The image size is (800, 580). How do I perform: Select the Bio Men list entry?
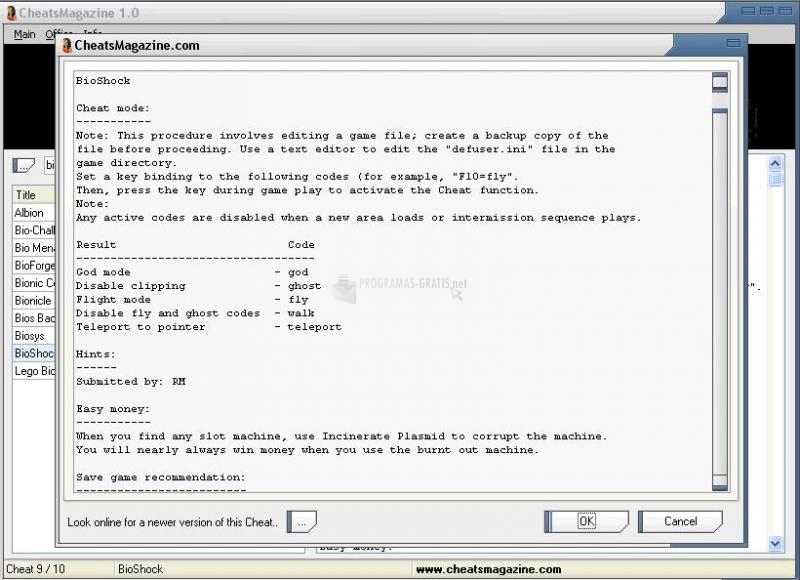[x=34, y=248]
